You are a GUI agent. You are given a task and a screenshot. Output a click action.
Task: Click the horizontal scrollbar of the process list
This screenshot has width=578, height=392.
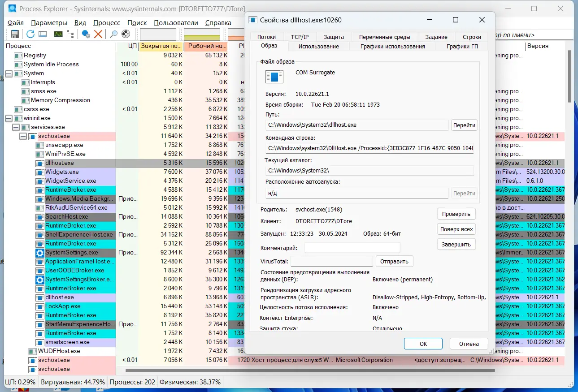(x=309, y=370)
